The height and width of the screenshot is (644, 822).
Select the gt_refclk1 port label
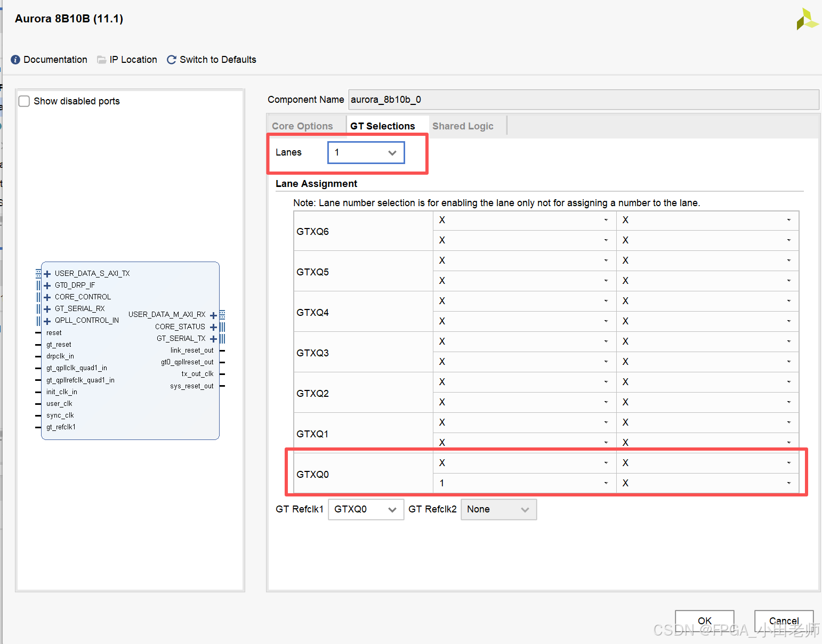click(x=61, y=427)
